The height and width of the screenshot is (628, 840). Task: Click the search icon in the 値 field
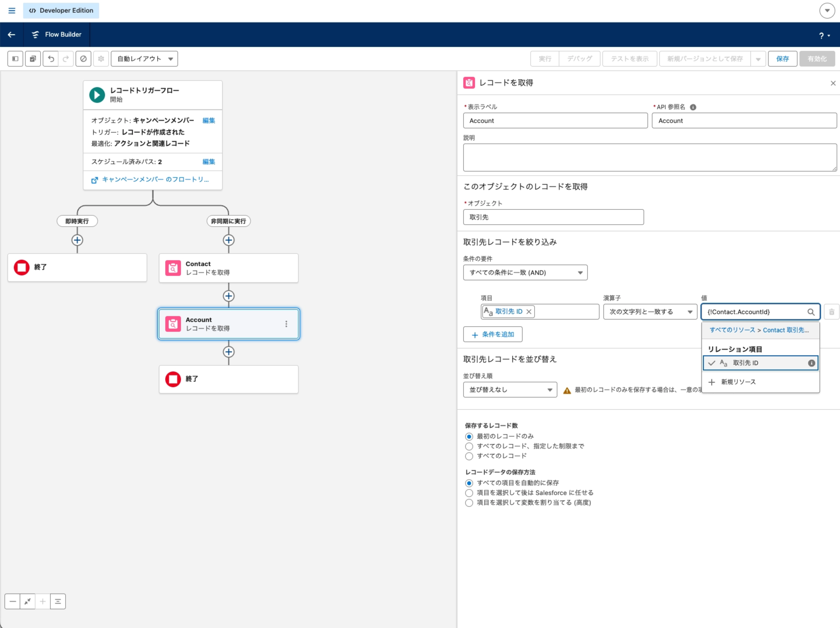tap(811, 312)
